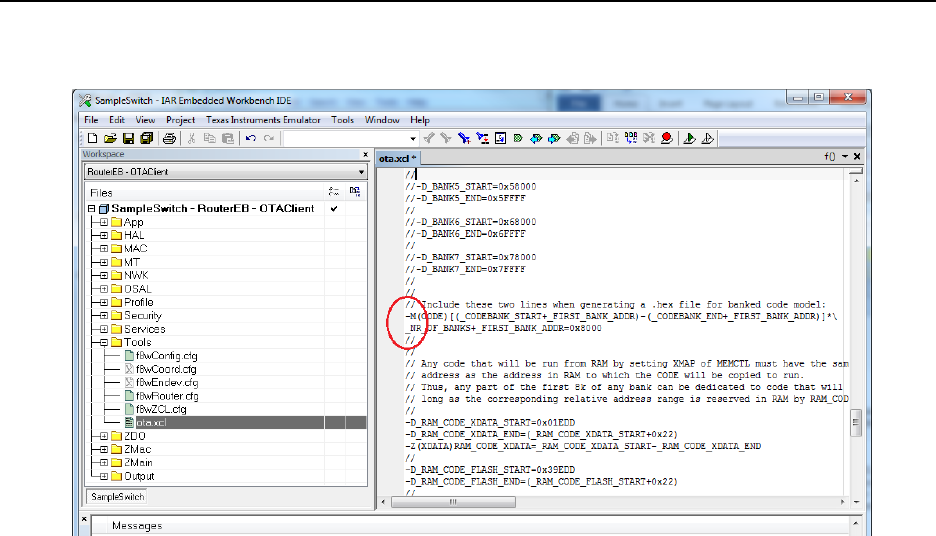Image resolution: width=936 pixels, height=536 pixels.
Task: Compile the current file icon
Action: pyautogui.click(x=612, y=138)
